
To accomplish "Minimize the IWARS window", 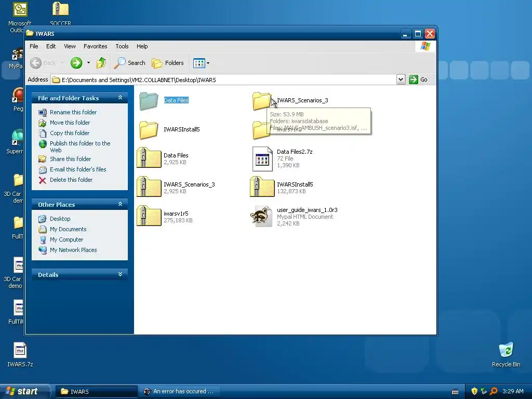I will tap(405, 34).
